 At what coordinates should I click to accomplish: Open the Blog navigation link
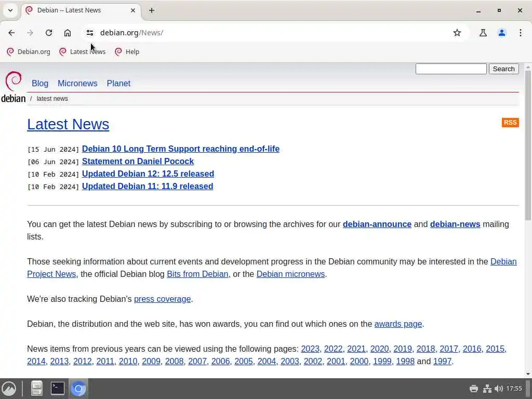40,83
